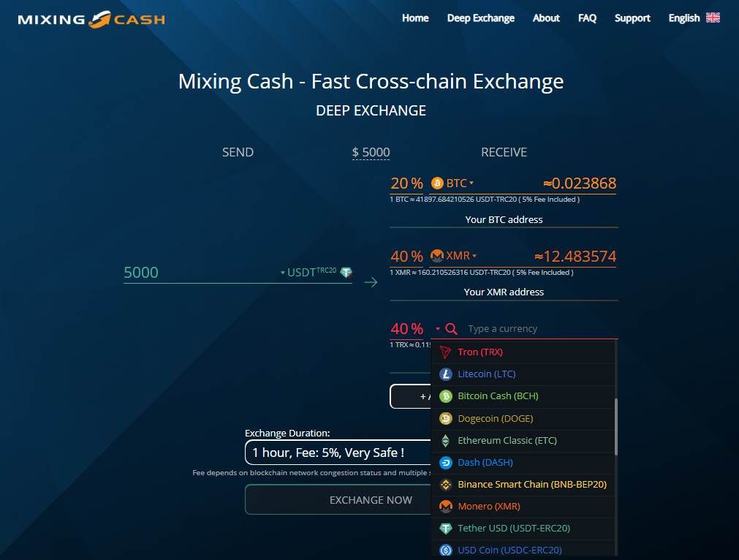Image resolution: width=739 pixels, height=560 pixels.
Task: Pick Dash (DASH) from the dropdown
Action: 523,463
